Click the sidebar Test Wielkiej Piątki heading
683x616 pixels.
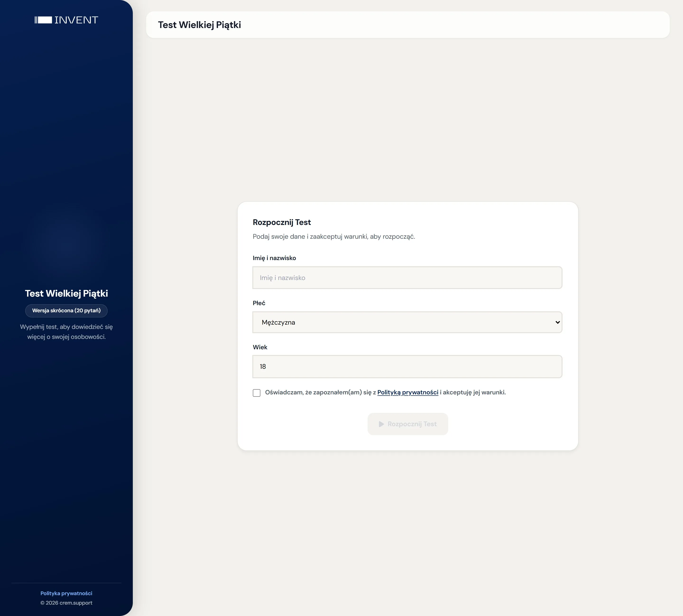(x=66, y=294)
